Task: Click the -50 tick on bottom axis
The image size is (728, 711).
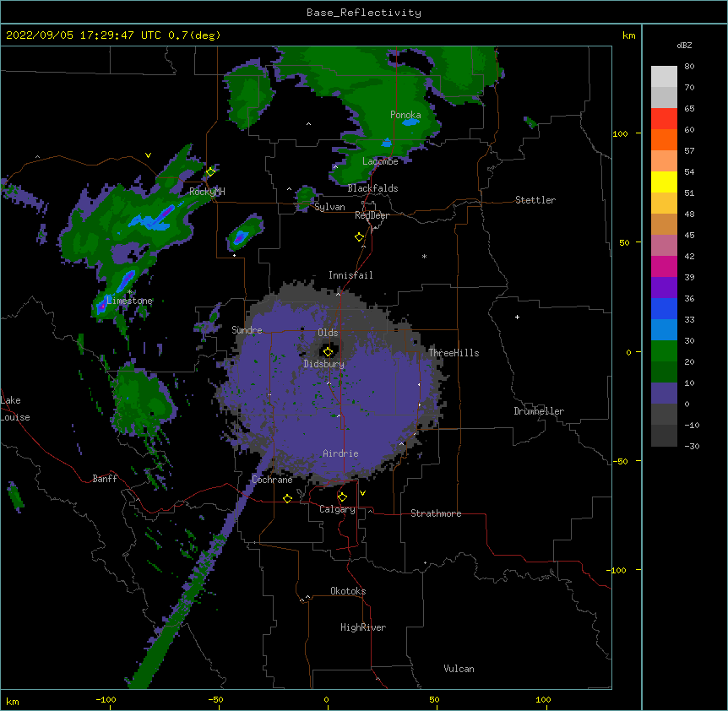Action: click(x=215, y=700)
